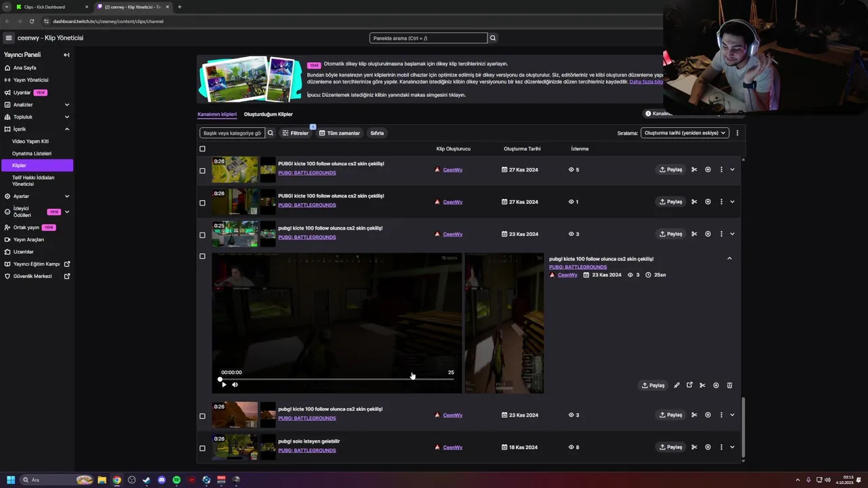868x488 pixels.
Task: Expand the Topluluk sidebar section
Action: (66, 117)
